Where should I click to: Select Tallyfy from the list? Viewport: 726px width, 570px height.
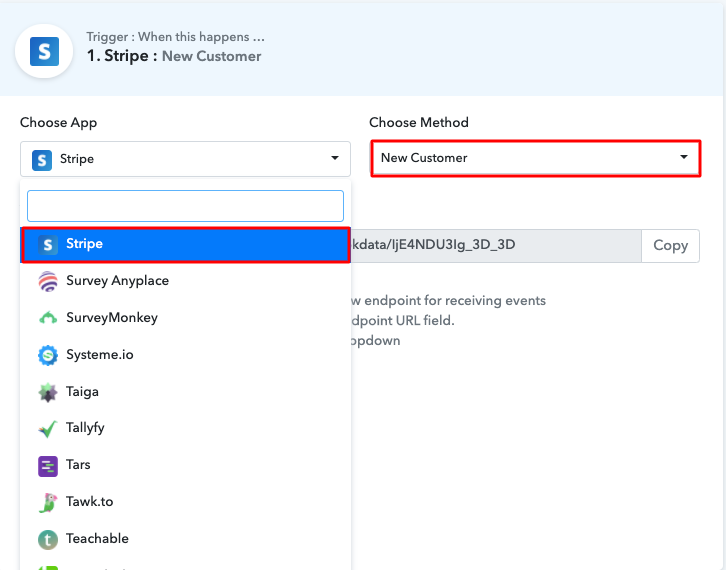(185, 428)
